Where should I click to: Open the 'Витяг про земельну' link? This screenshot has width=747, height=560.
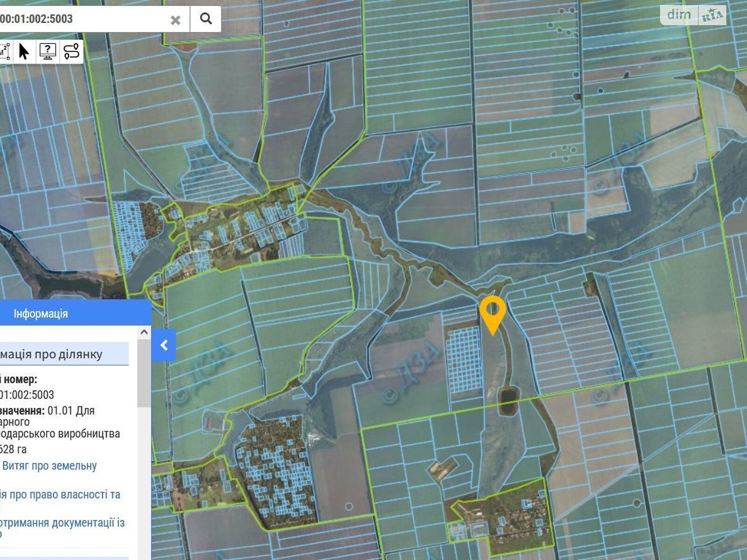pos(49,466)
